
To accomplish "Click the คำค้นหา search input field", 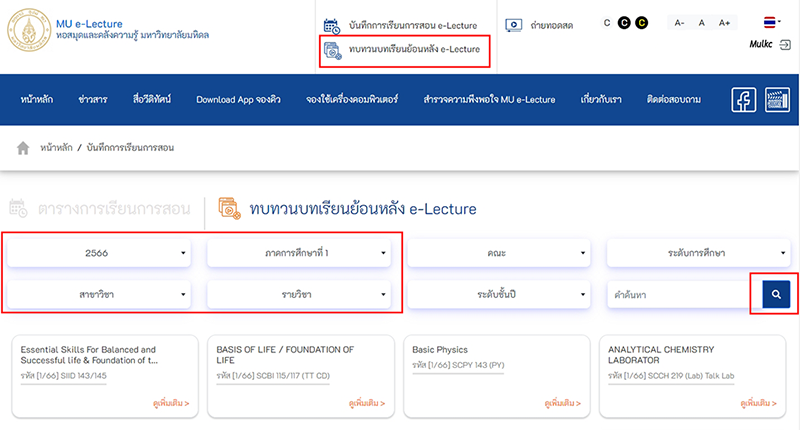I will click(678, 294).
